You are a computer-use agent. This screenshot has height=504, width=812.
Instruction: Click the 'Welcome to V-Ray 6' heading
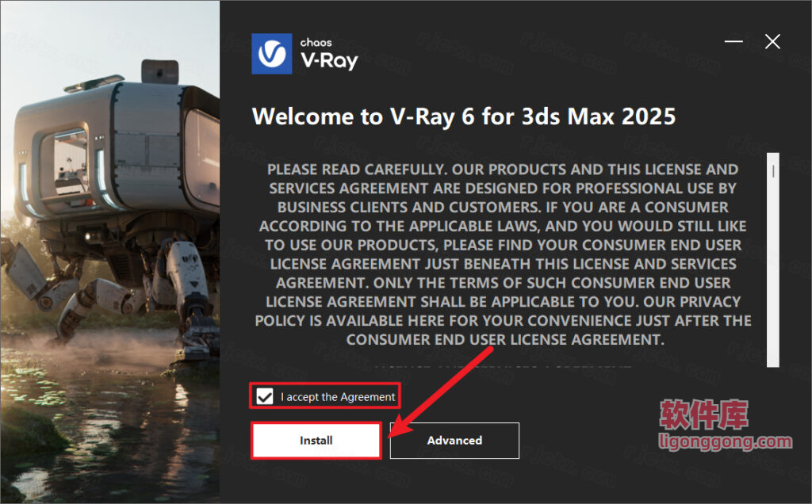point(463,116)
